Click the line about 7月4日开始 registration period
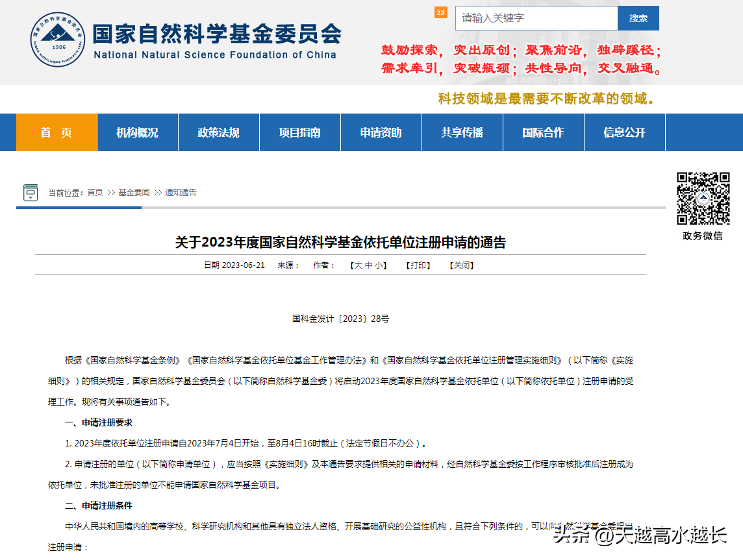743x560 pixels. coord(246,443)
